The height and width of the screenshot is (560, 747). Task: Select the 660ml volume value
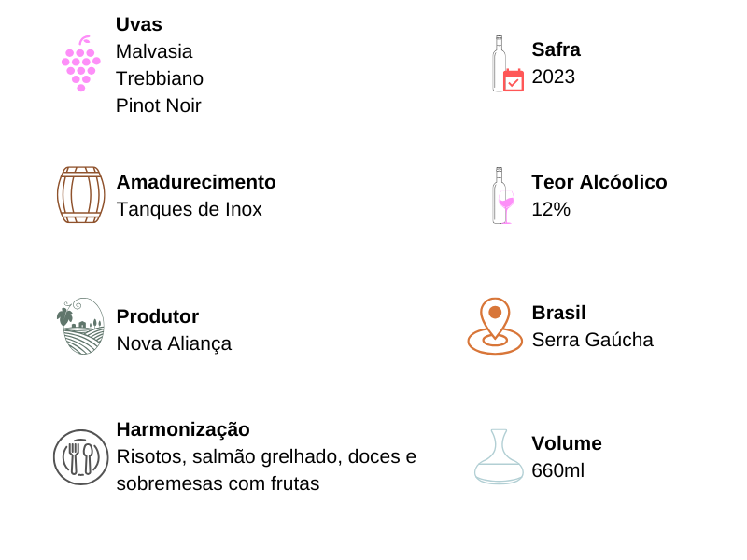pyautogui.click(x=557, y=470)
